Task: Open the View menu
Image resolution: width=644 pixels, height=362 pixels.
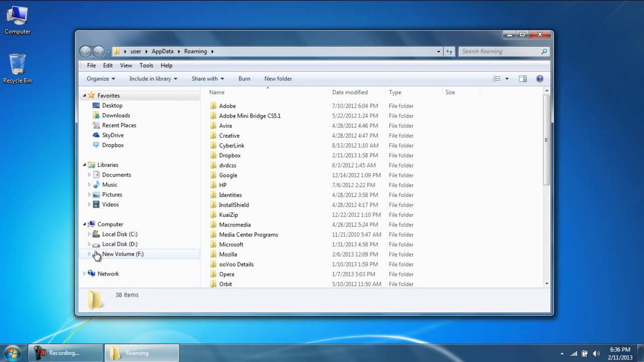Action: pyautogui.click(x=126, y=65)
